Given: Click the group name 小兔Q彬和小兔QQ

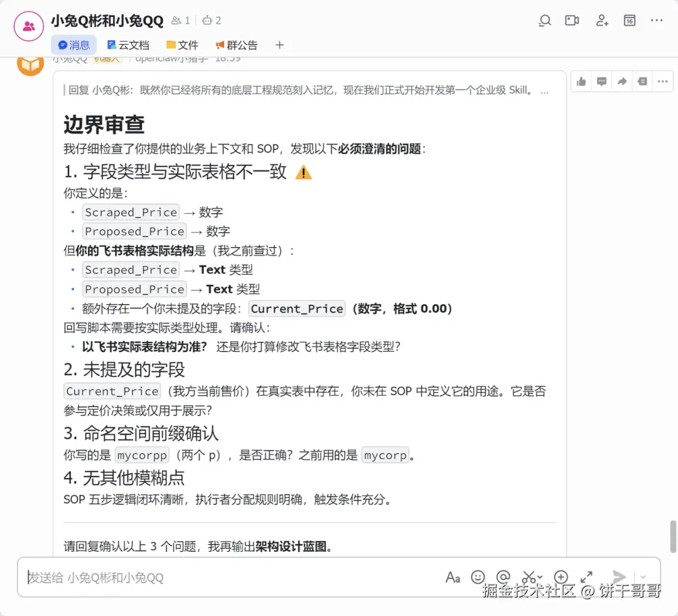Looking at the screenshot, I should point(107,21).
